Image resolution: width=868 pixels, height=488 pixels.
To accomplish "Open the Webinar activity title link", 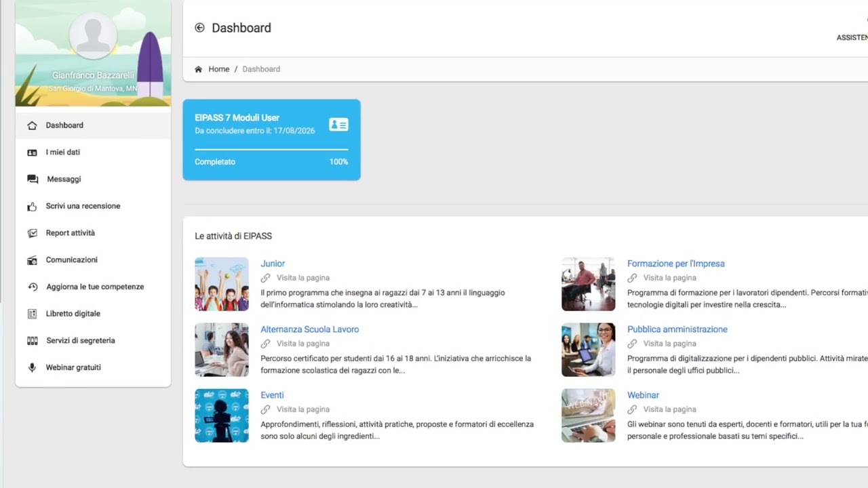I will 643,395.
